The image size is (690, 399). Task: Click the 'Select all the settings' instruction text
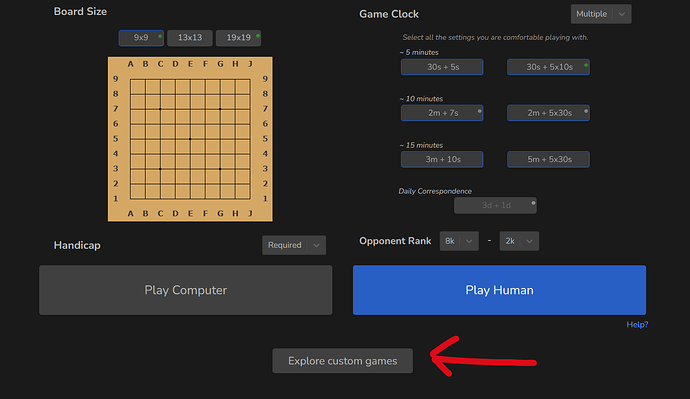(x=495, y=37)
